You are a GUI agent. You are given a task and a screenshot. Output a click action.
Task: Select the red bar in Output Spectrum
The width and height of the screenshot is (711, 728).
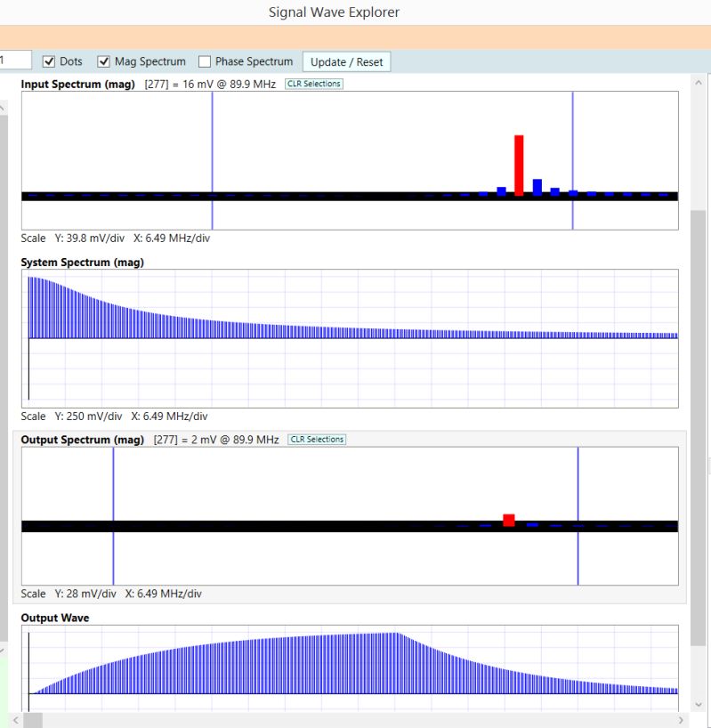(509, 520)
